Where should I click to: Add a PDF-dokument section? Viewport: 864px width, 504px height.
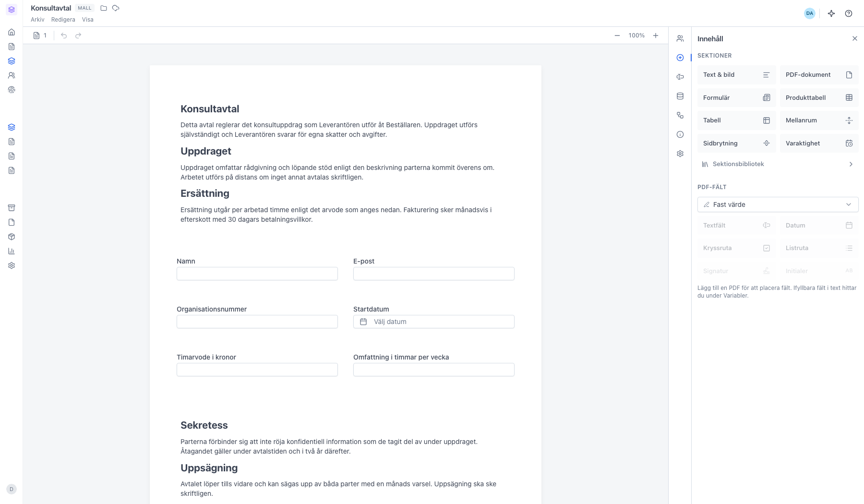pos(819,75)
